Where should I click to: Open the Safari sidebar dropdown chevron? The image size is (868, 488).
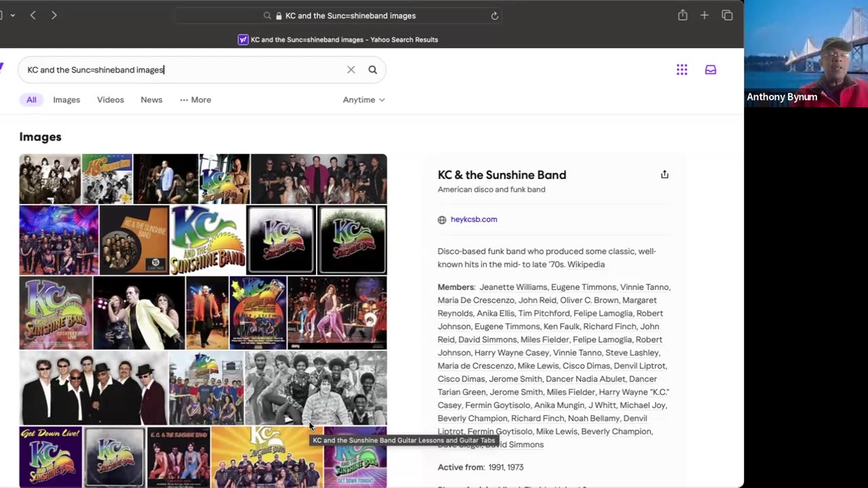[12, 16]
